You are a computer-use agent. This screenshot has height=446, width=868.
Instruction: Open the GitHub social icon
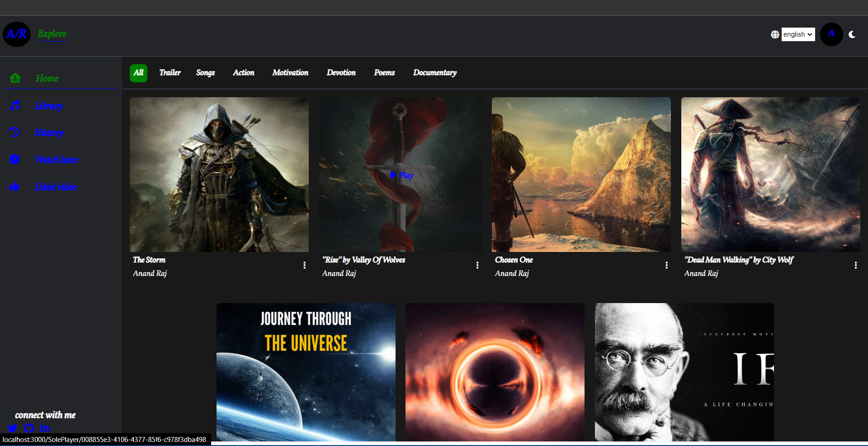pos(29,428)
